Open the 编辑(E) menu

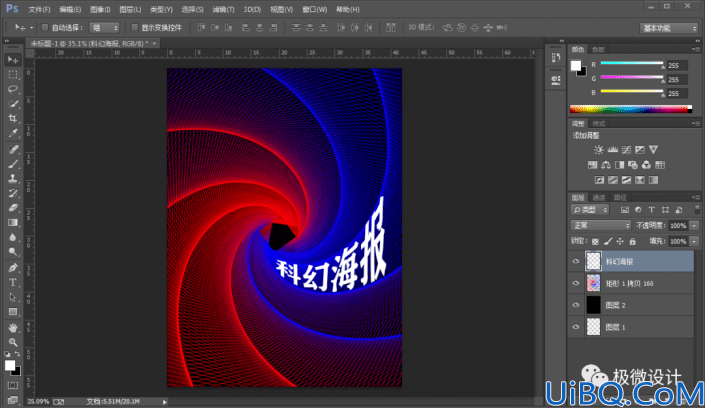point(70,9)
